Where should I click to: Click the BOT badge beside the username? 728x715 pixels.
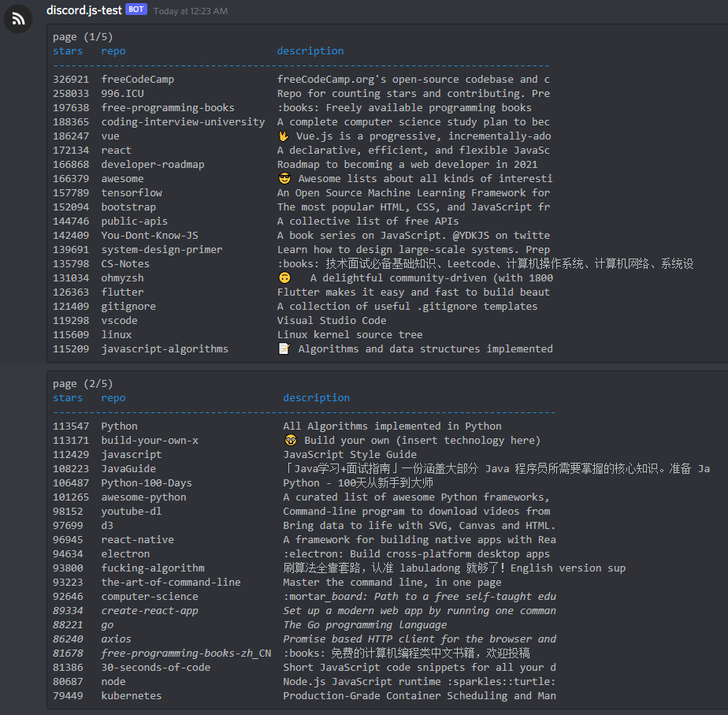point(136,9)
